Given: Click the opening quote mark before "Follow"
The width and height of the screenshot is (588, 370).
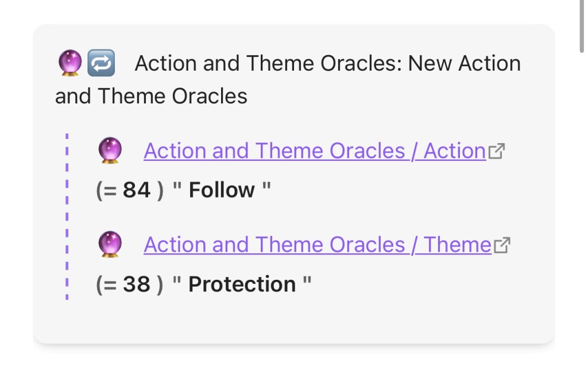Looking at the screenshot, I should pos(177,188).
